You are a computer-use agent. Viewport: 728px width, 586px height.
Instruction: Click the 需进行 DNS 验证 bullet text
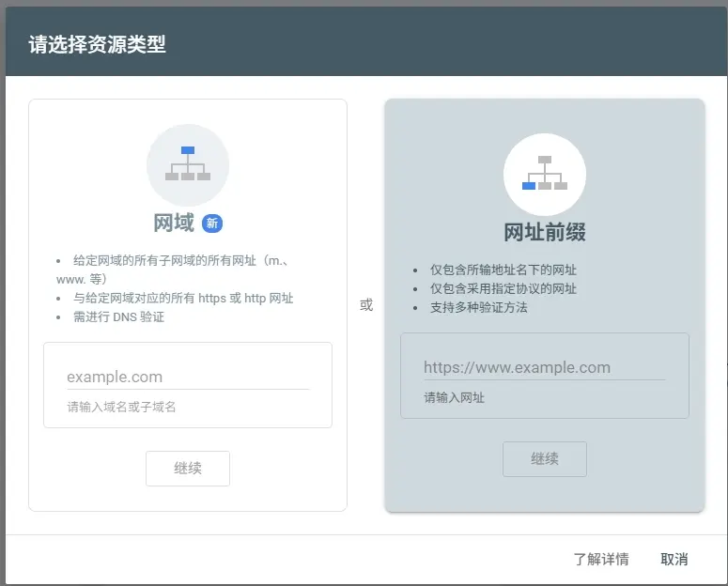119,316
